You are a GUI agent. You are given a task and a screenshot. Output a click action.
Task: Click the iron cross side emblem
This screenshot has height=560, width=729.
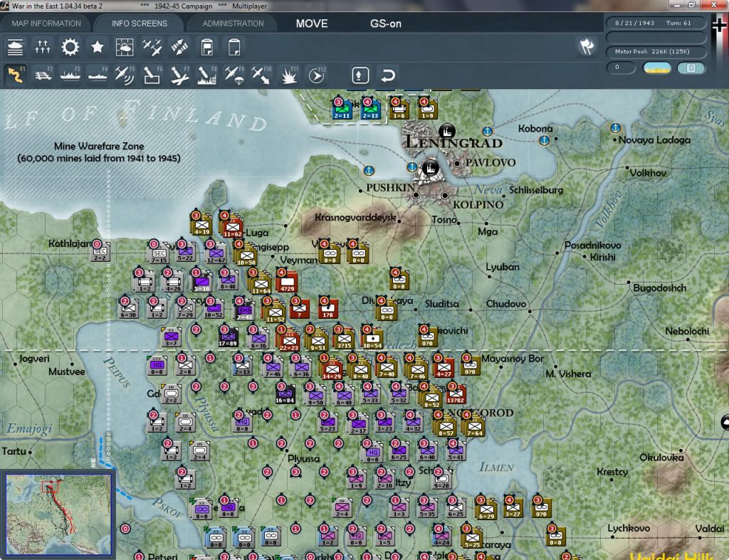(720, 26)
